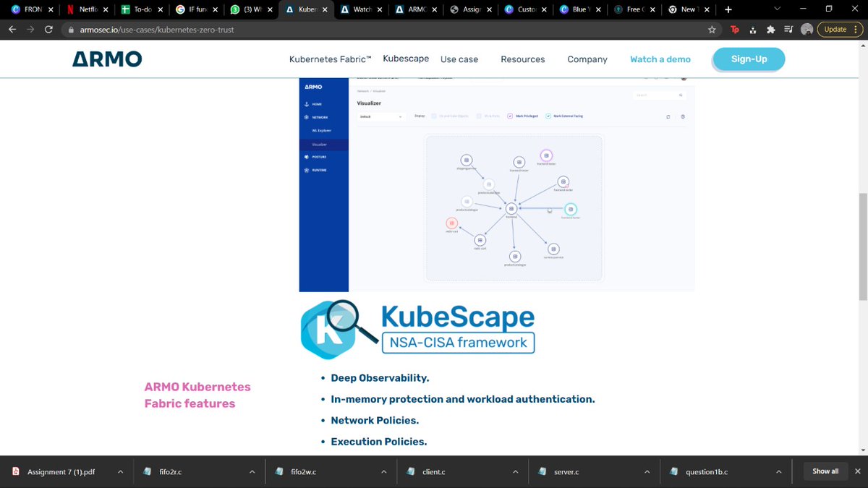This screenshot has height=488, width=868.
Task: Open the Kubernetes Fabric nav menu
Action: coord(330,59)
